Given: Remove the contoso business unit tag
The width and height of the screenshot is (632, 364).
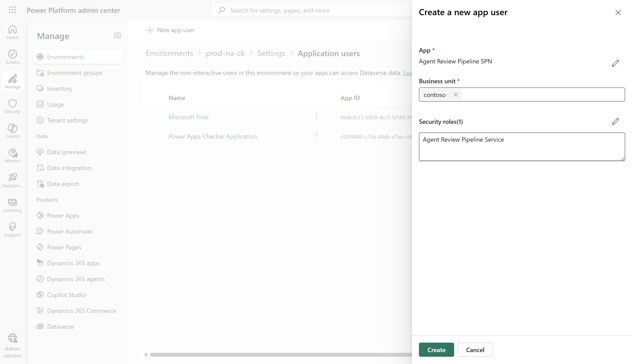Looking at the screenshot, I should [455, 95].
